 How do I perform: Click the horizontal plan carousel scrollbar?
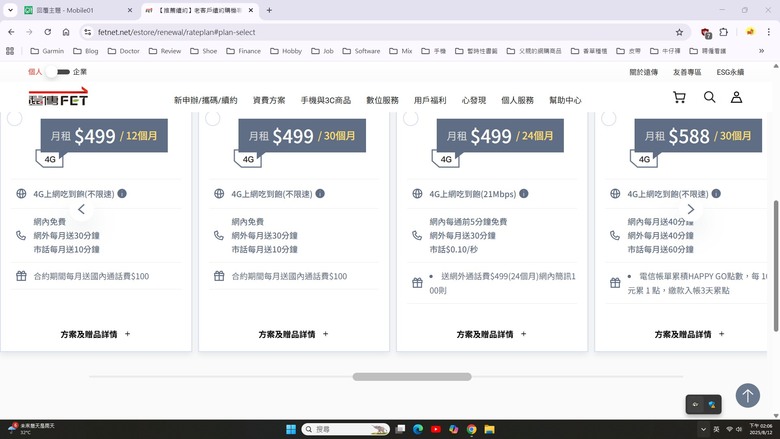point(412,377)
